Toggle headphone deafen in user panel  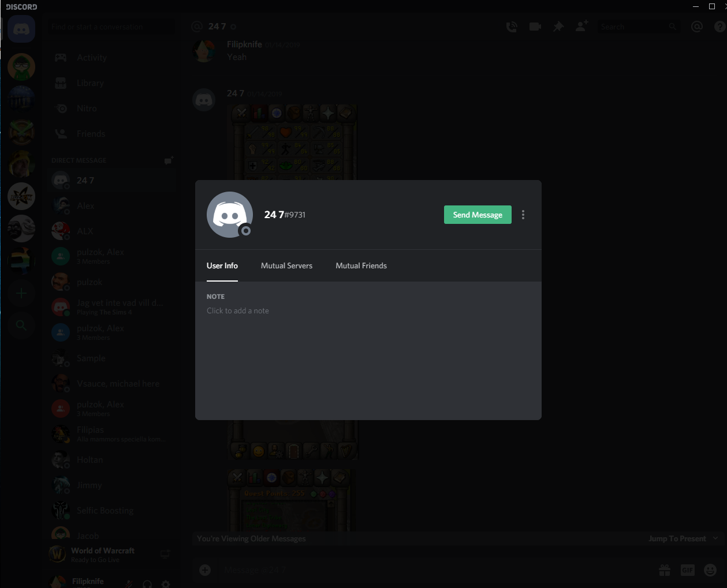pyautogui.click(x=147, y=584)
